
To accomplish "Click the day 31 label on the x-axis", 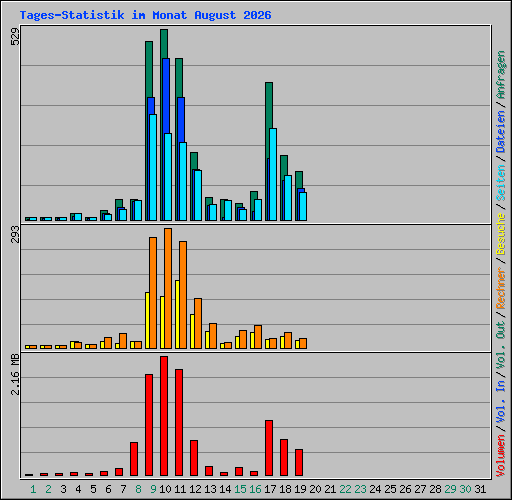I will [480, 489].
